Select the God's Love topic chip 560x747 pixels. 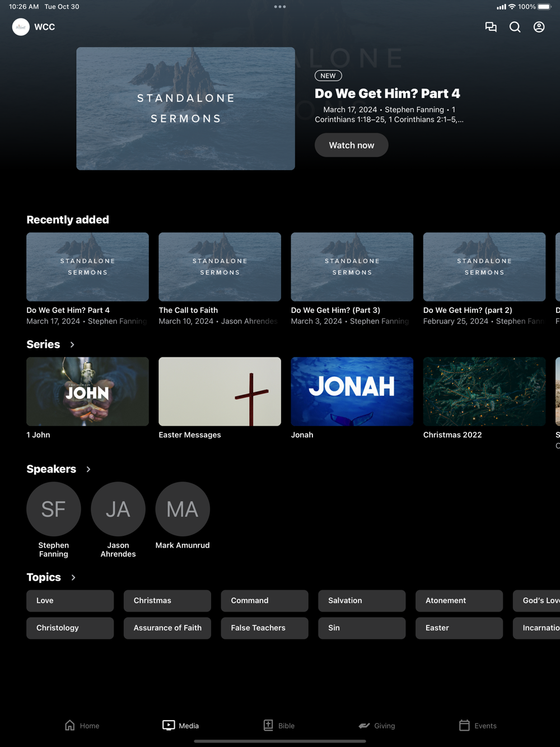coord(536,600)
